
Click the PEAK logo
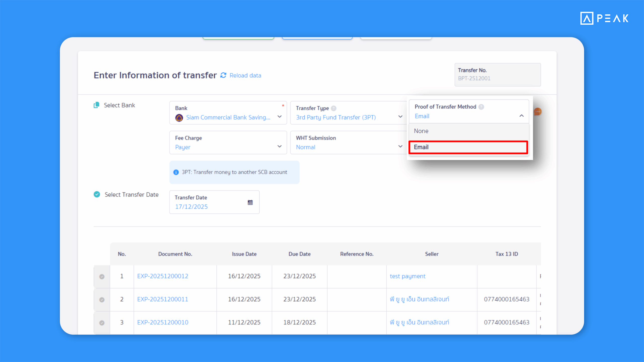coord(604,18)
